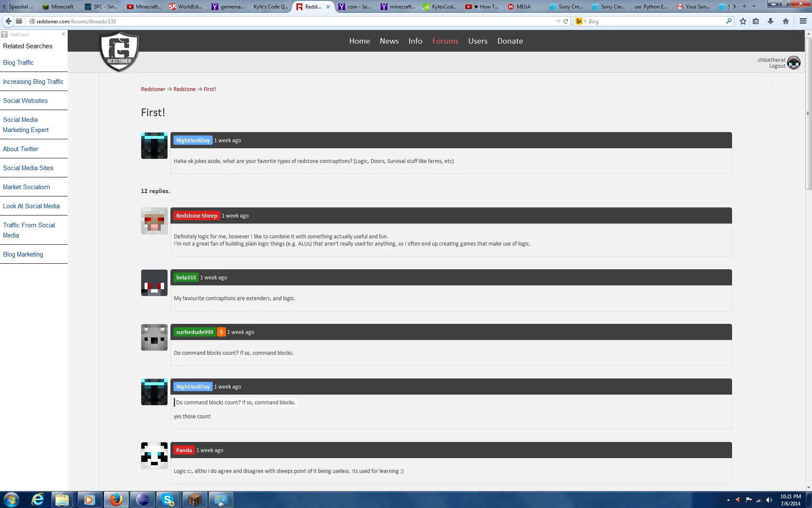Open the Firefox hamburger menu
Viewport: 812px width, 508px height.
[x=803, y=21]
